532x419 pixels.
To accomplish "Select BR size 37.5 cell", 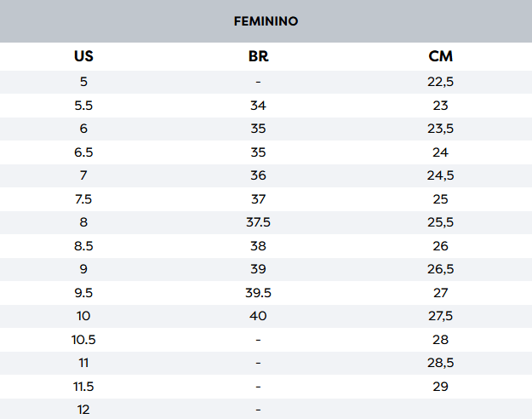I will [x=258, y=222].
